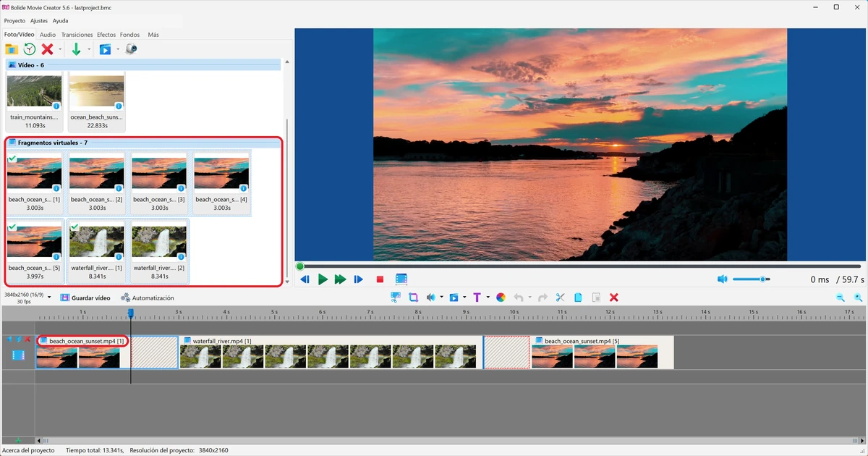868x456 pixels.
Task: Click the color wheel correction icon
Action: point(501,297)
